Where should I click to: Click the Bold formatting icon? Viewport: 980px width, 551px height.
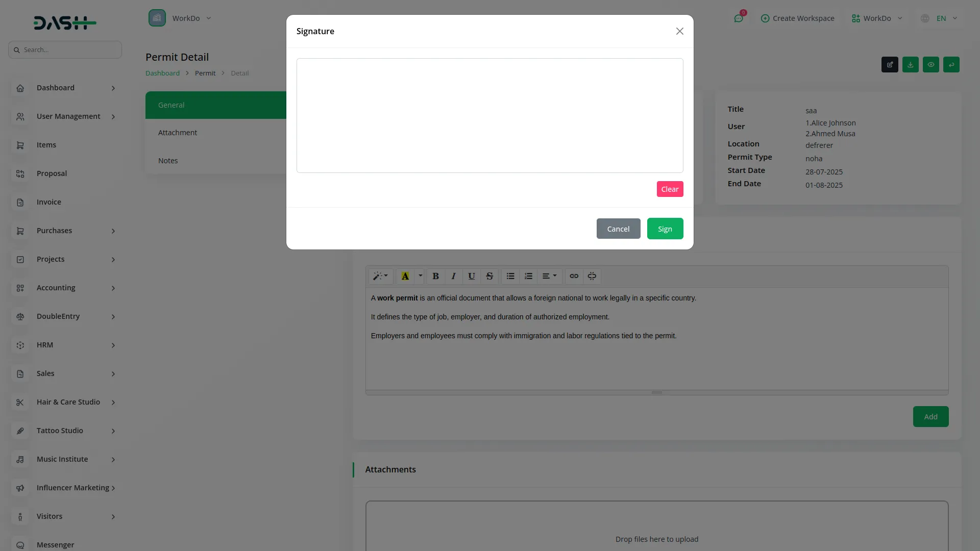pos(435,276)
